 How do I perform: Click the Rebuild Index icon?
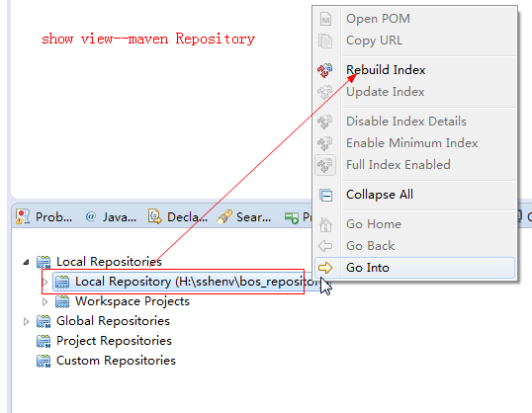click(x=325, y=70)
